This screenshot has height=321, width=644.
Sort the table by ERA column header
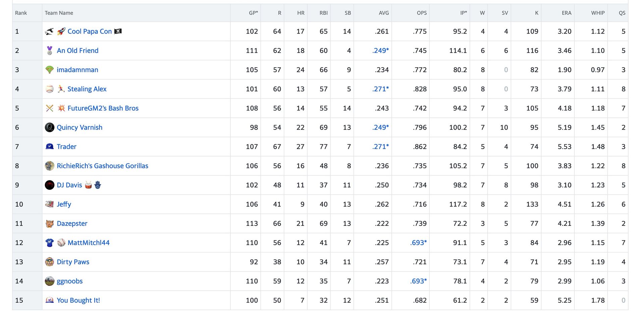(x=566, y=13)
